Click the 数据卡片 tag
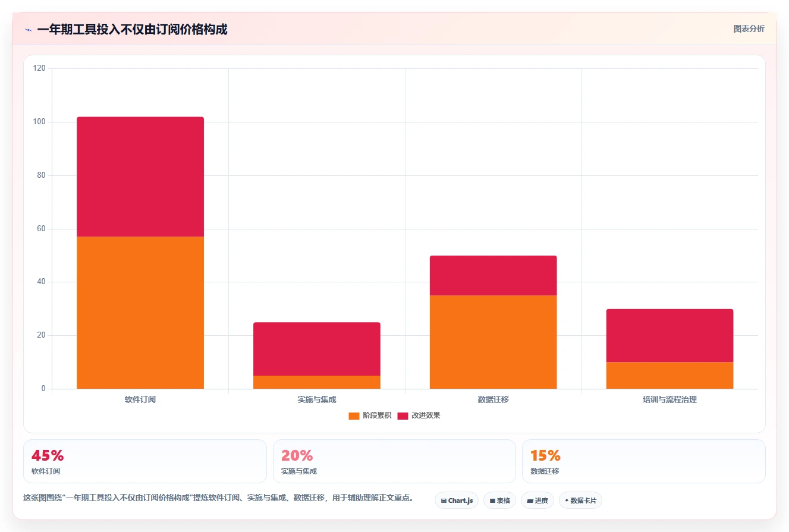The width and height of the screenshot is (789, 532). (580, 500)
